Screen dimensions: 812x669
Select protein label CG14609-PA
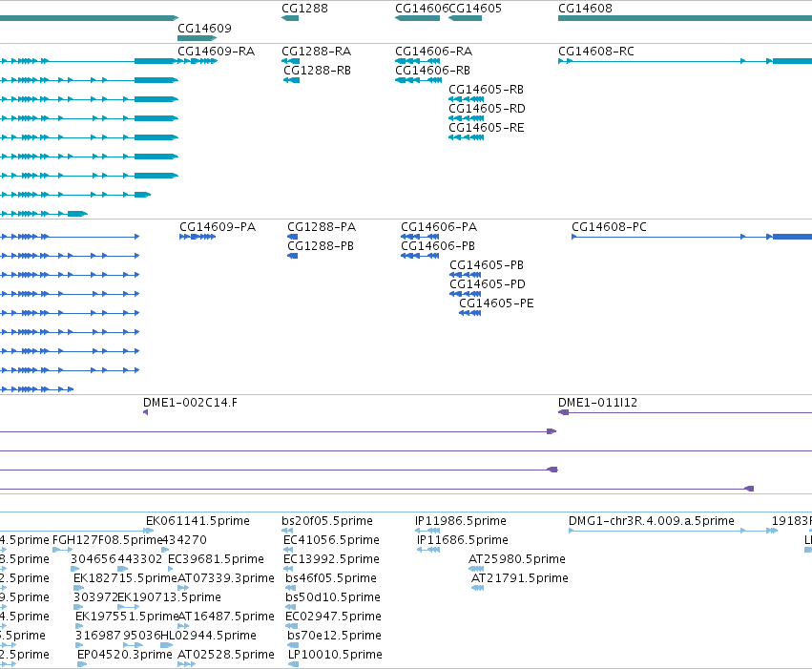click(x=218, y=227)
